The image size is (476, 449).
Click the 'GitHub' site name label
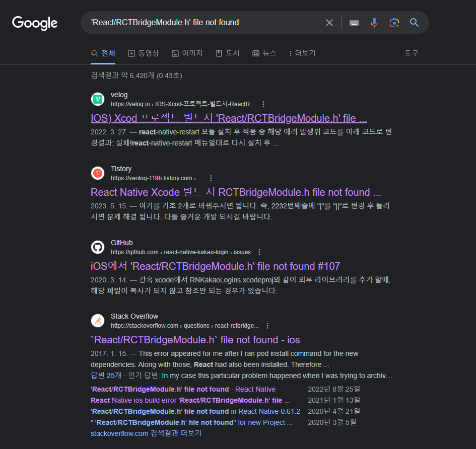pyautogui.click(x=121, y=243)
